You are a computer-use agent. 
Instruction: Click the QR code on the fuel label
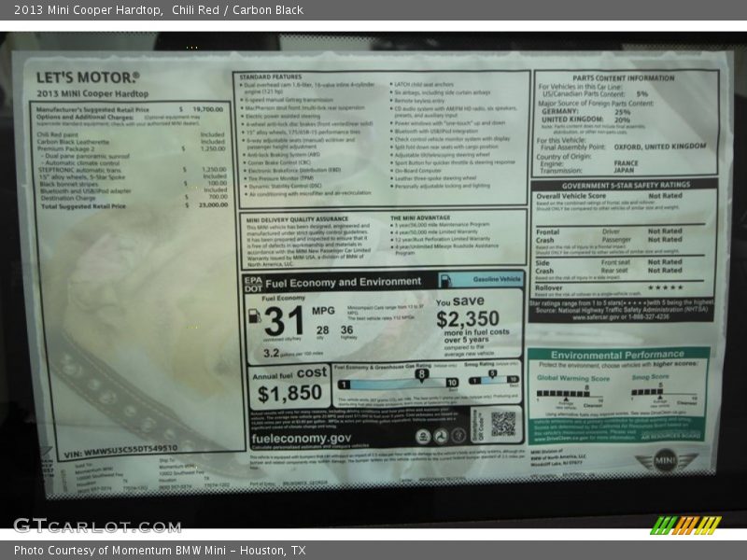click(x=503, y=424)
